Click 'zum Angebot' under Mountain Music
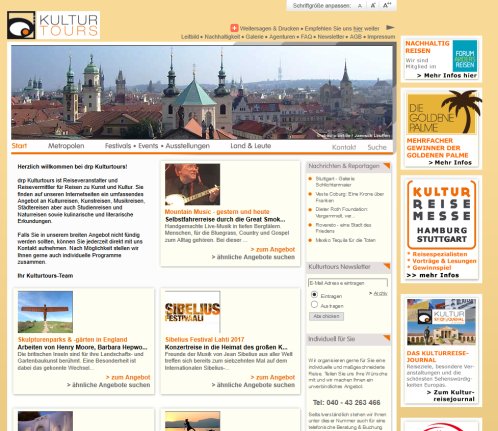498x431 pixels. click(273, 249)
